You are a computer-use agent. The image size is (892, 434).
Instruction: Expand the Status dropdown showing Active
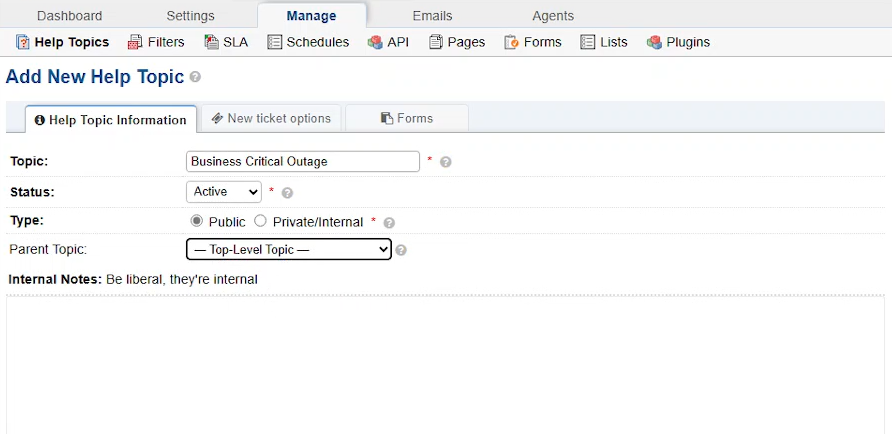click(x=224, y=192)
